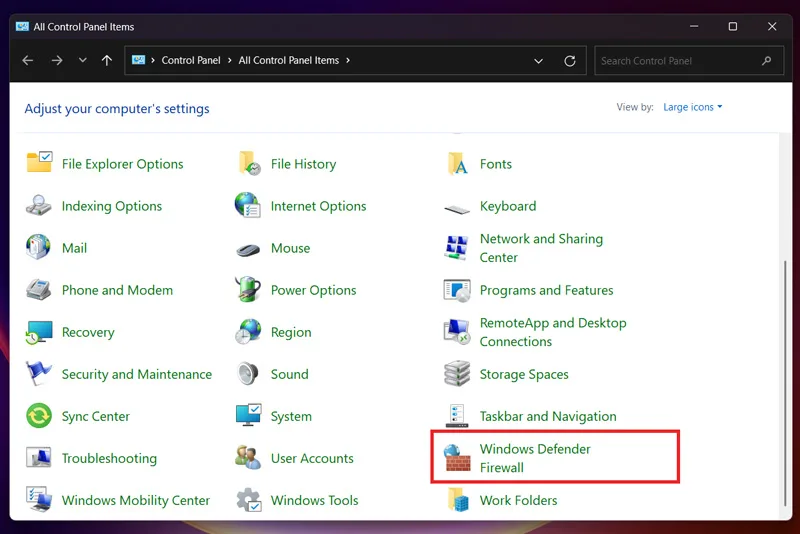Open the Windows Defender Firewall brick icon

pyautogui.click(x=457, y=457)
